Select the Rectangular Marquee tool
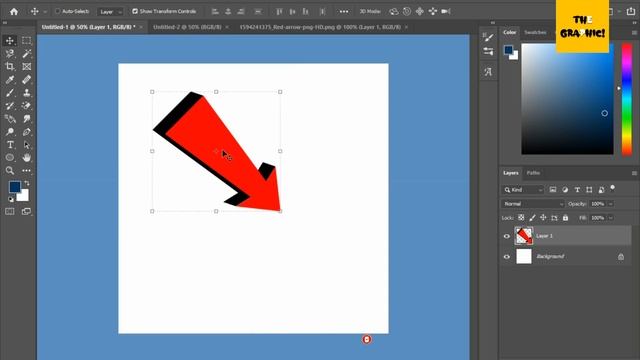Screen dimensions: 640x360 (27, 40)
